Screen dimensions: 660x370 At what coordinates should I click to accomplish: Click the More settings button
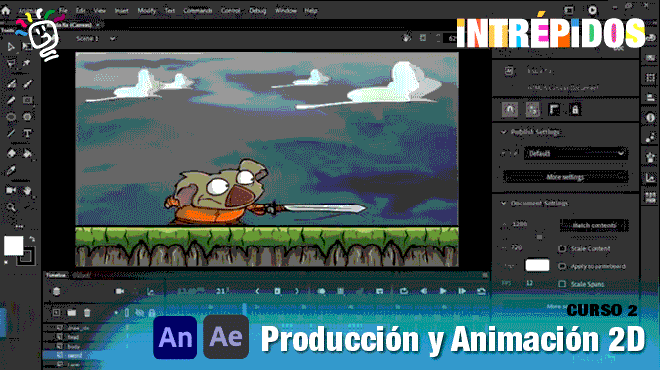565,177
